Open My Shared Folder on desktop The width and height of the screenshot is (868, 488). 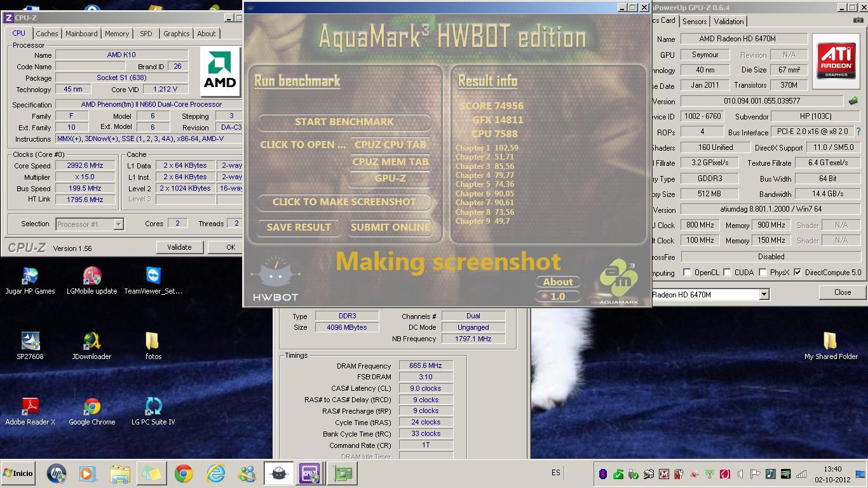pyautogui.click(x=831, y=346)
